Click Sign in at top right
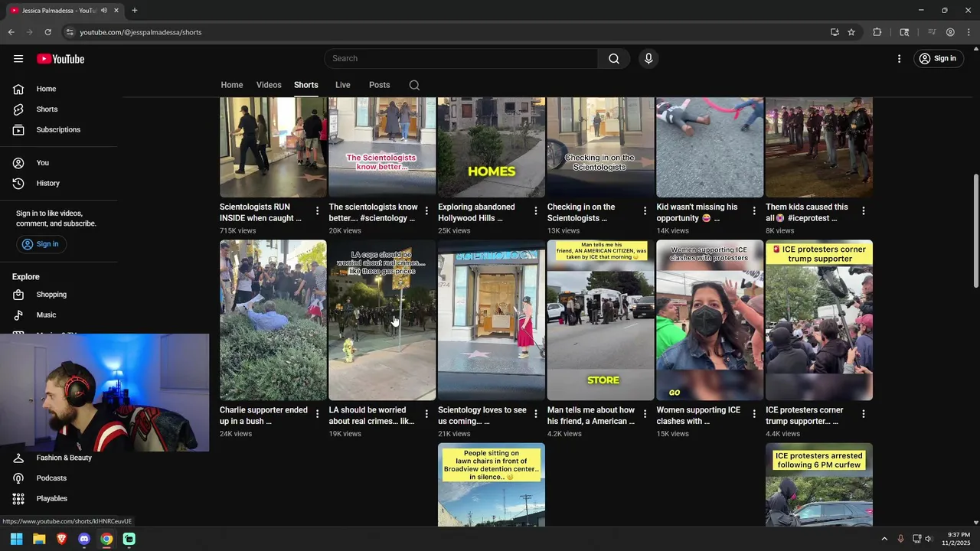 click(938, 59)
